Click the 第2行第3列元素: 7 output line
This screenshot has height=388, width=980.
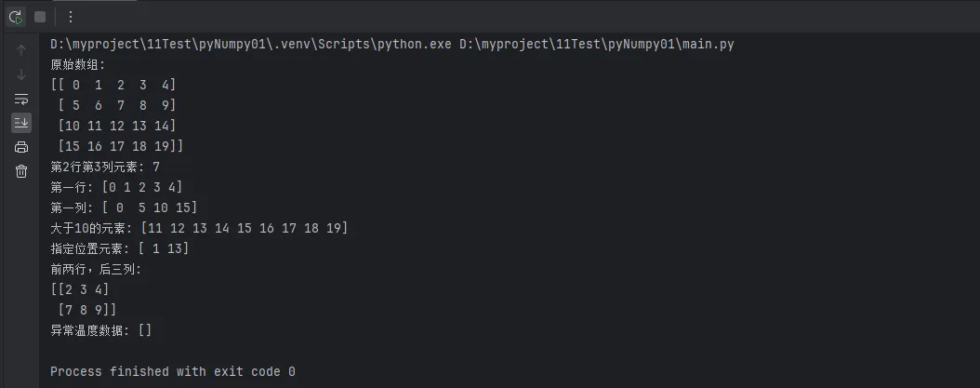coord(106,167)
